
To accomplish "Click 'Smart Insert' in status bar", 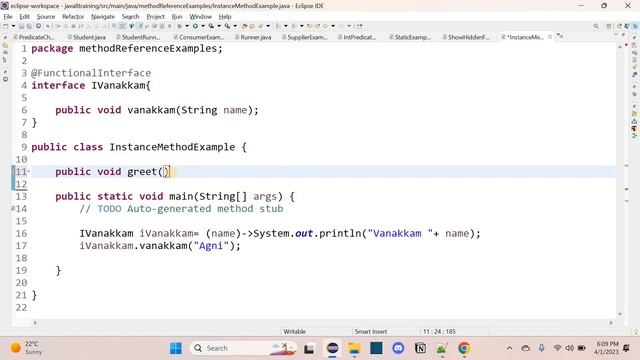I will click(371, 331).
